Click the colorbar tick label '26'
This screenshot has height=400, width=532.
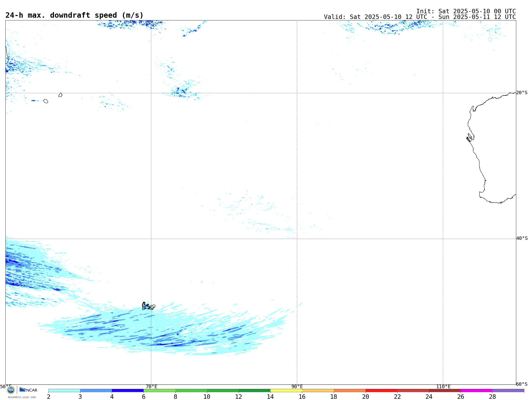coord(461,397)
